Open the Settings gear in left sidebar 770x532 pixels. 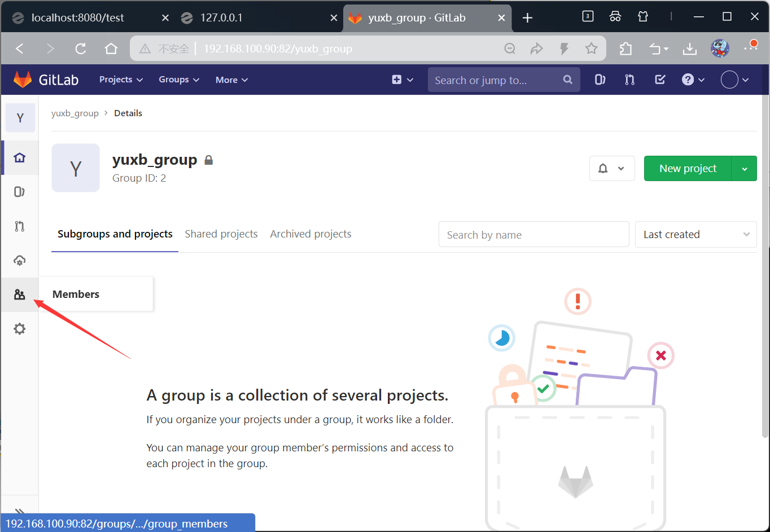(20, 329)
